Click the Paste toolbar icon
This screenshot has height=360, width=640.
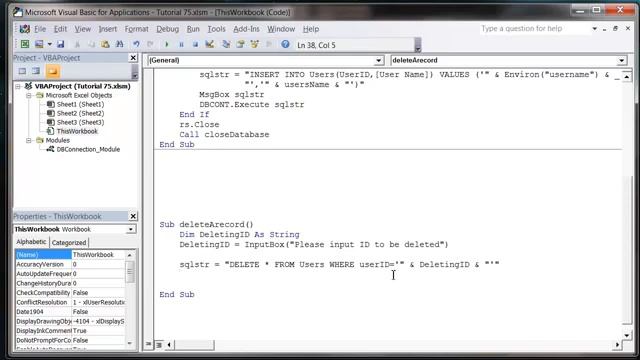pyautogui.click(x=105, y=44)
